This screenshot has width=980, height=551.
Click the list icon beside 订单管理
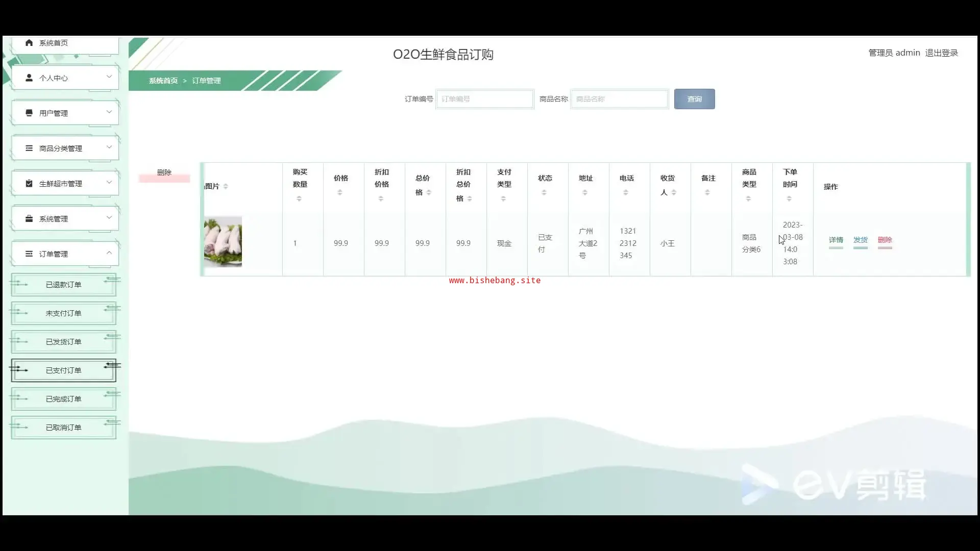[x=29, y=254]
